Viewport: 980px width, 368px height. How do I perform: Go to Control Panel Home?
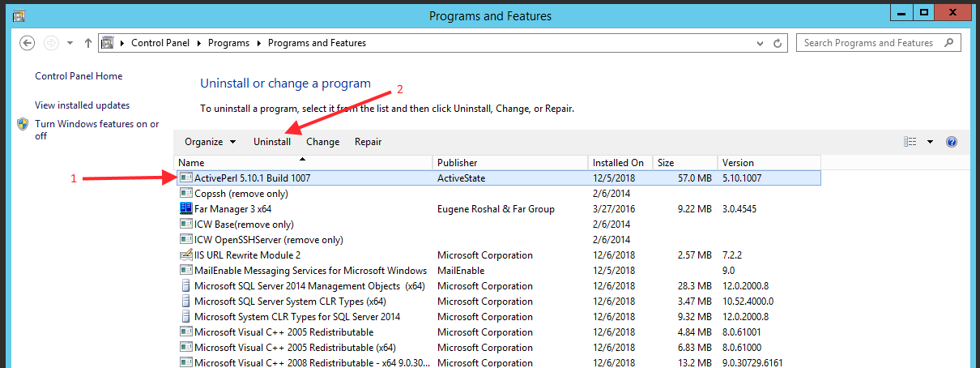tap(79, 76)
